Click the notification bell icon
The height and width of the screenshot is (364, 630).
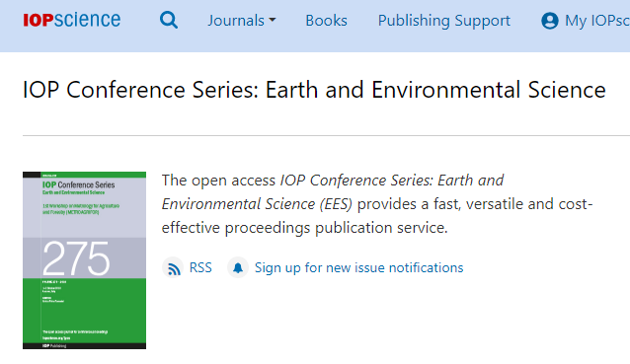(238, 267)
